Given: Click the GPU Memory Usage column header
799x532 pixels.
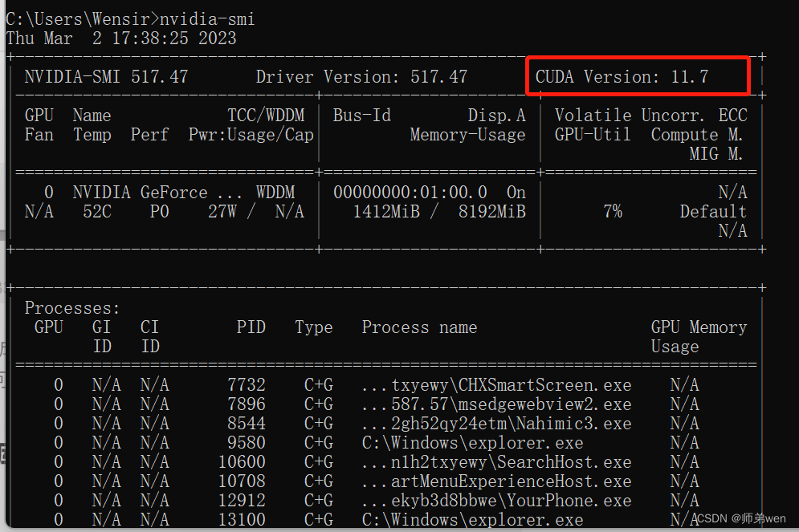Looking at the screenshot, I should (x=699, y=336).
